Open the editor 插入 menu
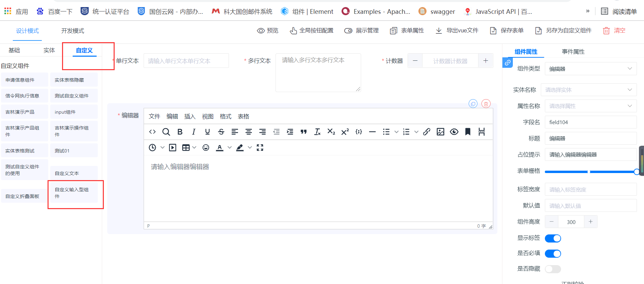The height and width of the screenshot is (284, 644). 190,116
